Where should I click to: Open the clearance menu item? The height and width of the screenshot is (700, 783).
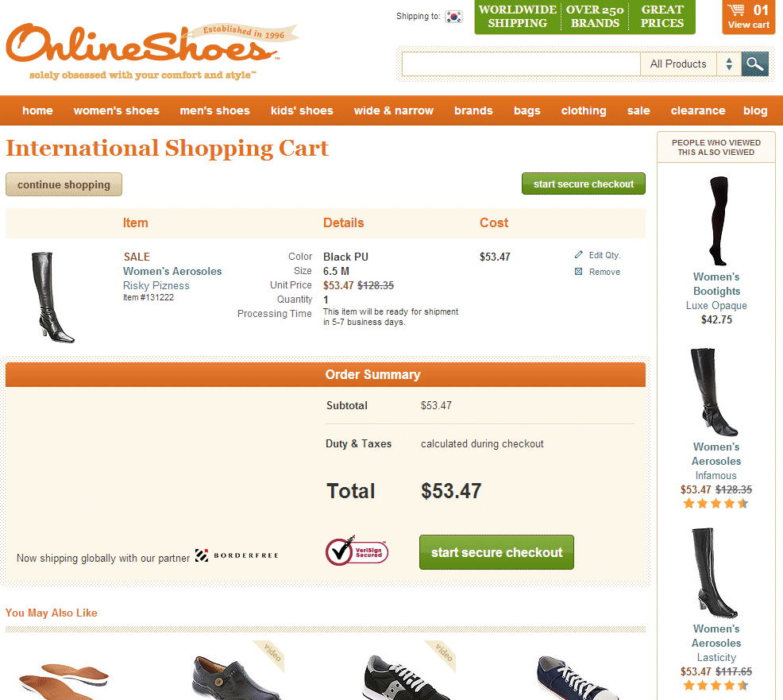coord(697,110)
